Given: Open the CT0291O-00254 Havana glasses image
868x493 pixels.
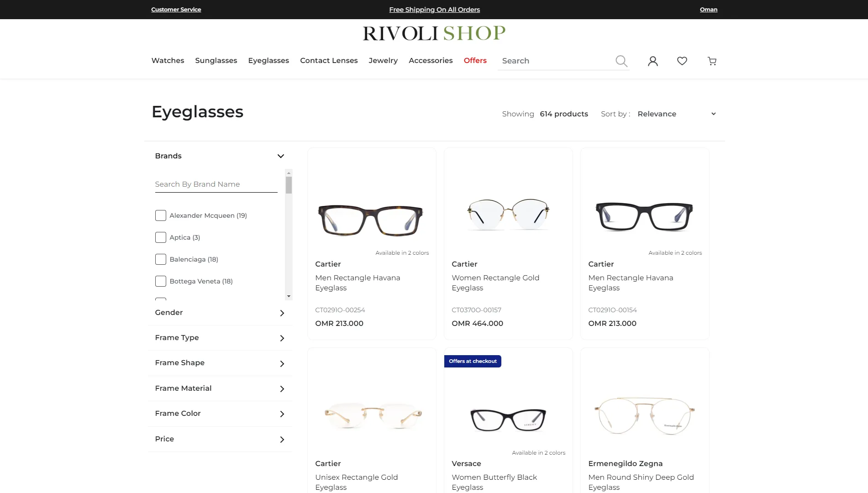Looking at the screenshot, I should pos(370,220).
